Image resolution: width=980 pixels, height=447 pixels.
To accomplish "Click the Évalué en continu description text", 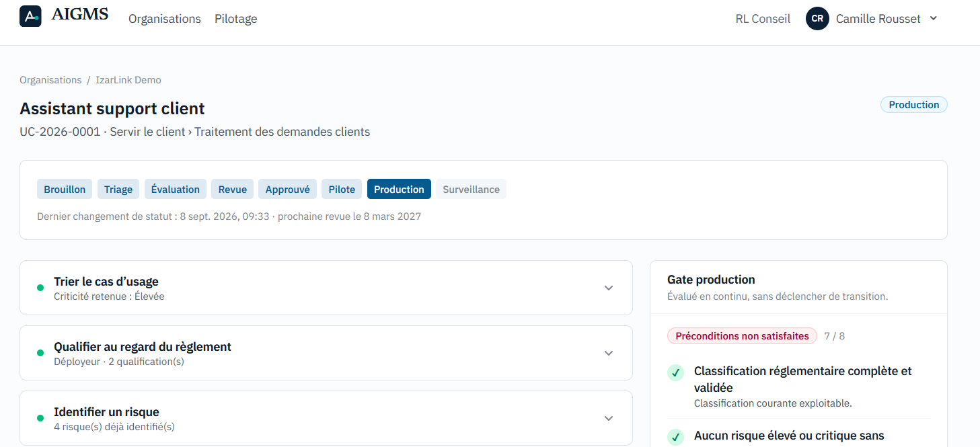I will pyautogui.click(x=778, y=296).
